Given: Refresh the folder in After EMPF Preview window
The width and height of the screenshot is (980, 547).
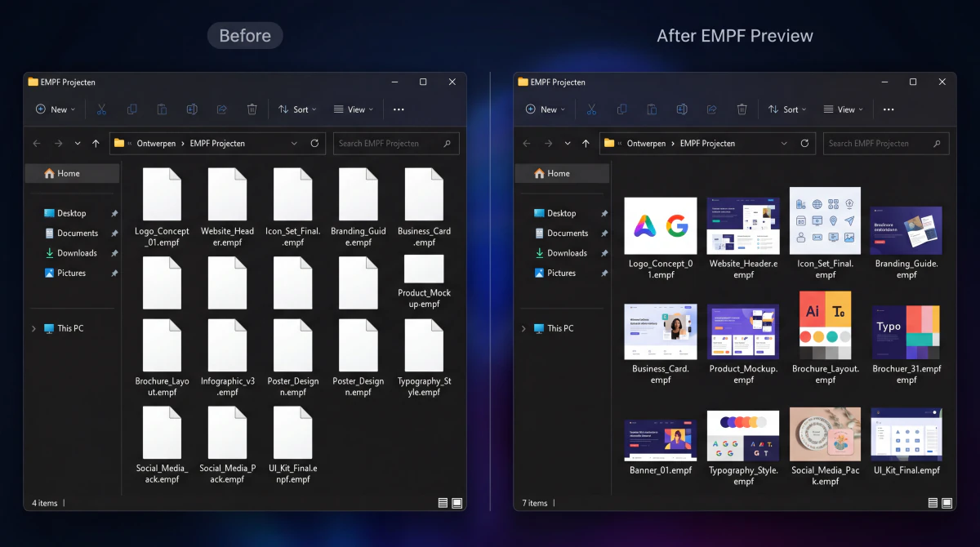Looking at the screenshot, I should [804, 143].
